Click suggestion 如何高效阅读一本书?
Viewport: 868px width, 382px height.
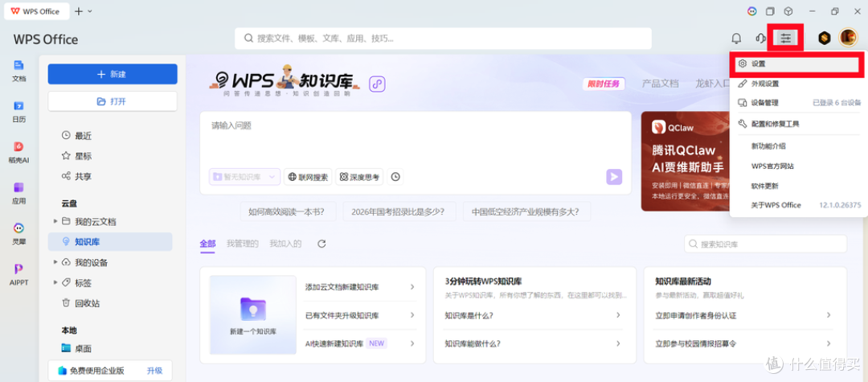[x=286, y=212]
